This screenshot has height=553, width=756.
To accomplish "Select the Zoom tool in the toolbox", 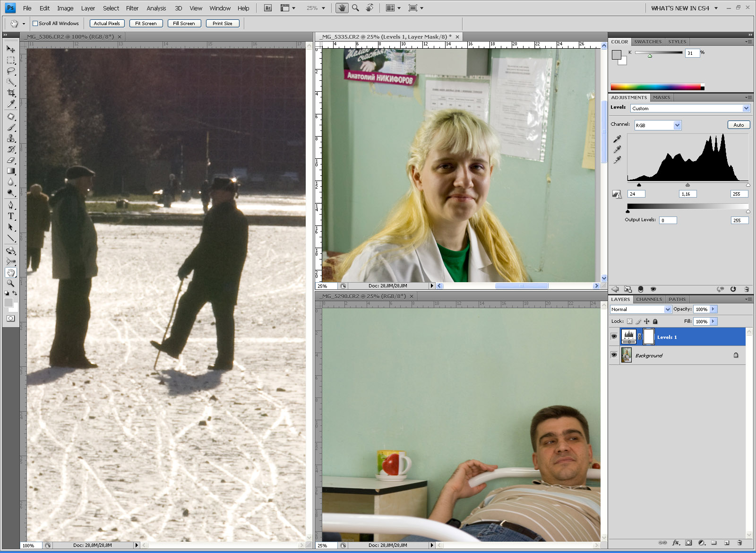I will pos(11,284).
